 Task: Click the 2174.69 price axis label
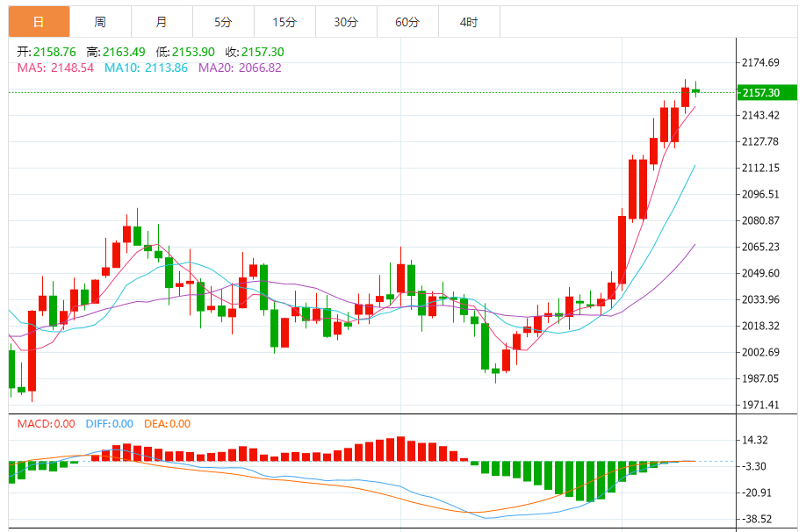[760, 62]
